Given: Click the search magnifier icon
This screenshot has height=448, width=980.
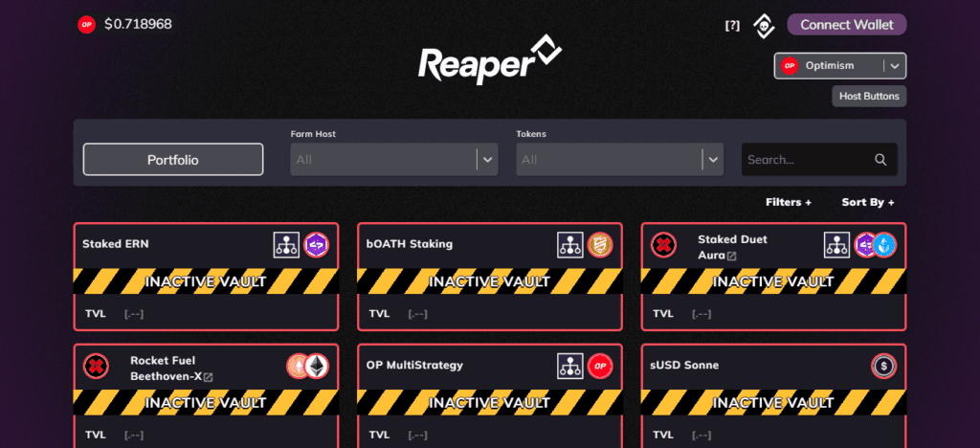Looking at the screenshot, I should 880,159.
